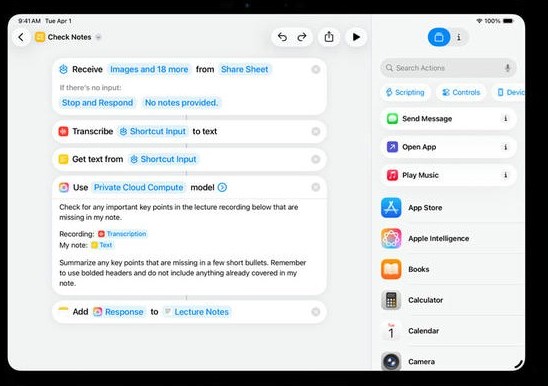Tap the battery indicator in status bar
Image resolution: width=548 pixels, height=386 pixels.
coord(508,21)
